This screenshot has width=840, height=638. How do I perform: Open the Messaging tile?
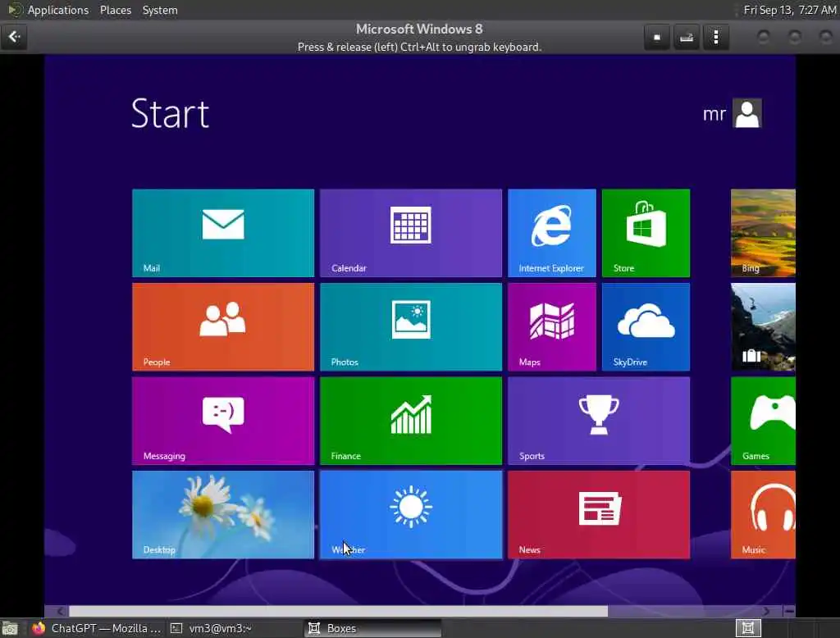click(223, 421)
